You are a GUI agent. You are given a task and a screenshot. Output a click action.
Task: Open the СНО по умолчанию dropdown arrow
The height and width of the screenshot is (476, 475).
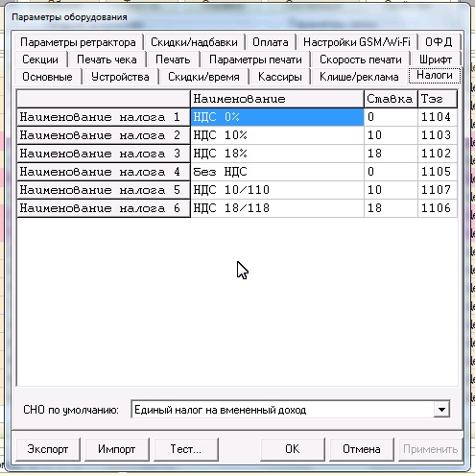click(x=441, y=410)
